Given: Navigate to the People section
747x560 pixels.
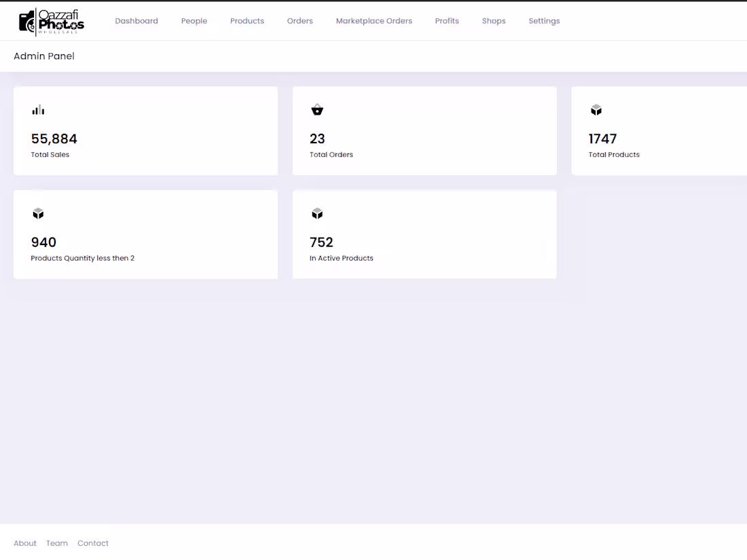Looking at the screenshot, I should [x=194, y=20].
